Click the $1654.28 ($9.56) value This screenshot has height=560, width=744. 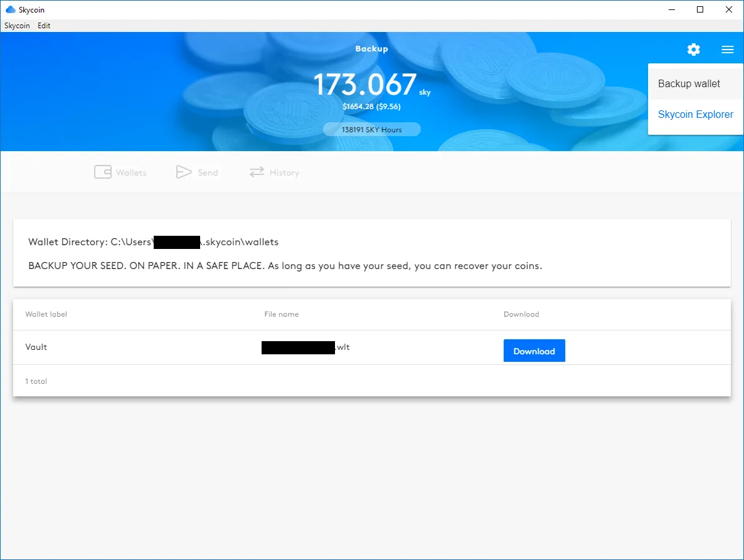pos(371,107)
